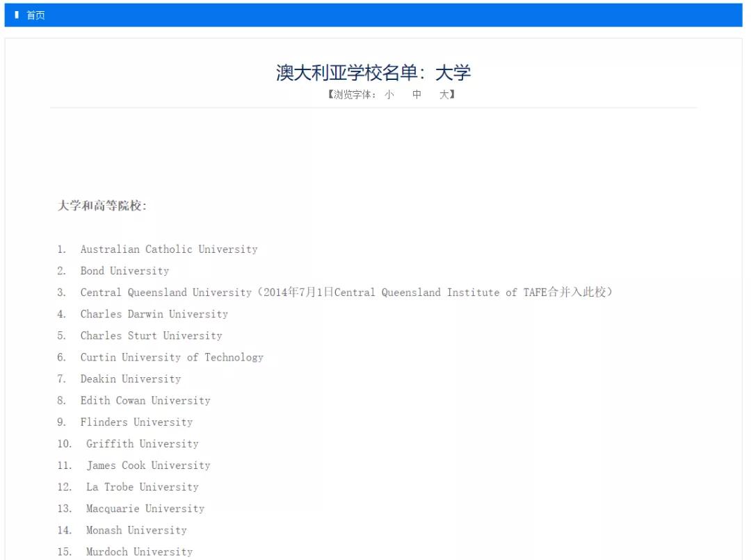Open the James Cook University entry
Screen dimensions: 751x560
pyautogui.click(x=147, y=465)
